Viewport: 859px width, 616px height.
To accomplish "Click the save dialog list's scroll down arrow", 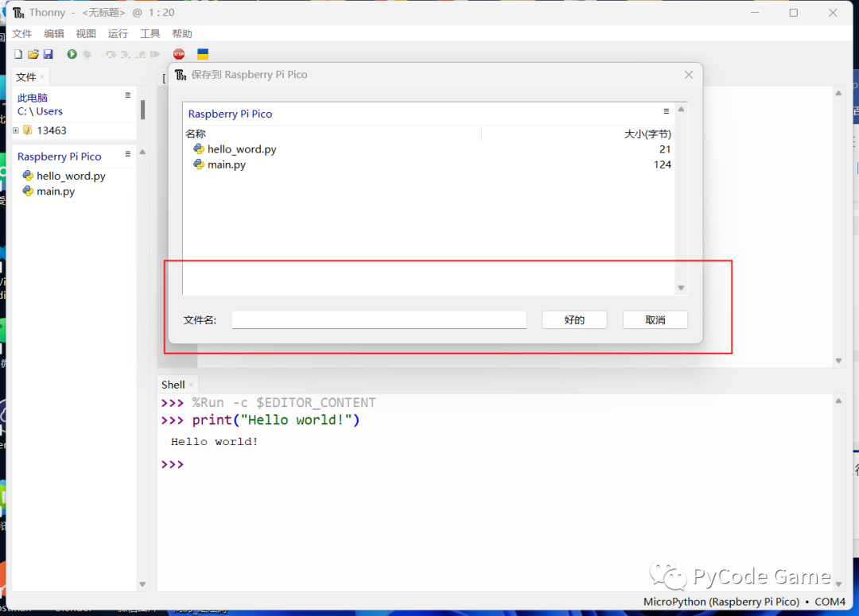I will tap(681, 288).
